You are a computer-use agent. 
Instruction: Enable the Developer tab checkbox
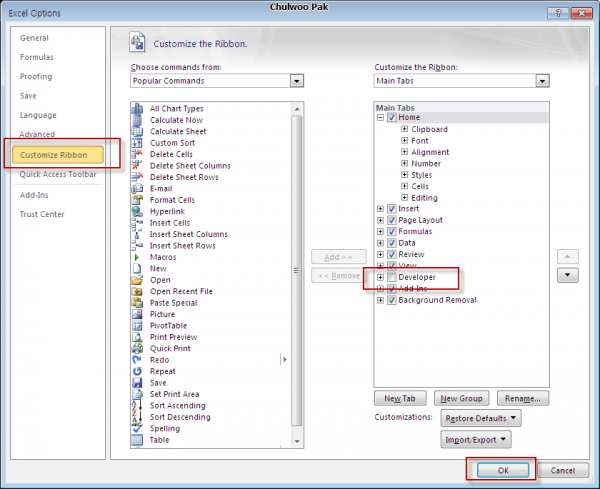[391, 277]
